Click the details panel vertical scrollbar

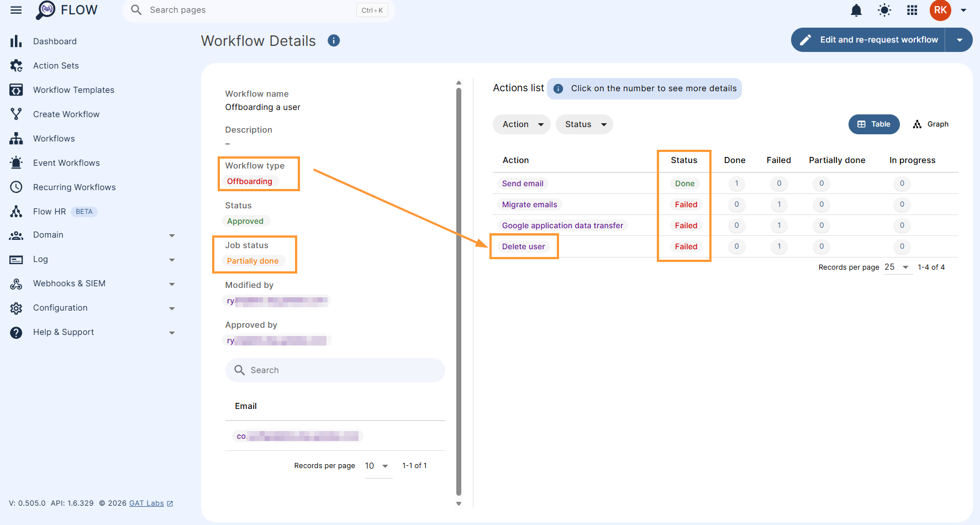click(459, 291)
